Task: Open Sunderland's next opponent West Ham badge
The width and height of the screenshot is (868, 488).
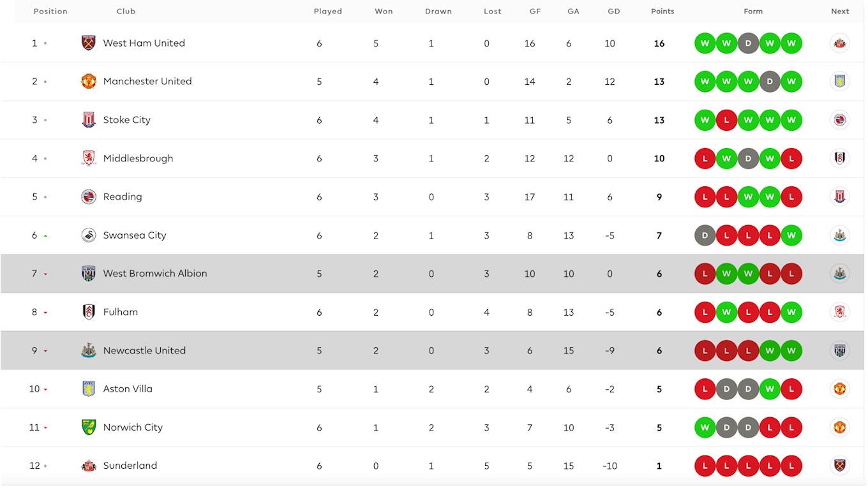Action: 840,466
